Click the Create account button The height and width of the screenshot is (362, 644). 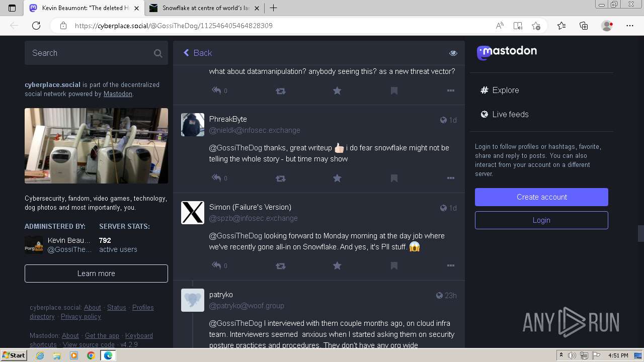pyautogui.click(x=541, y=197)
